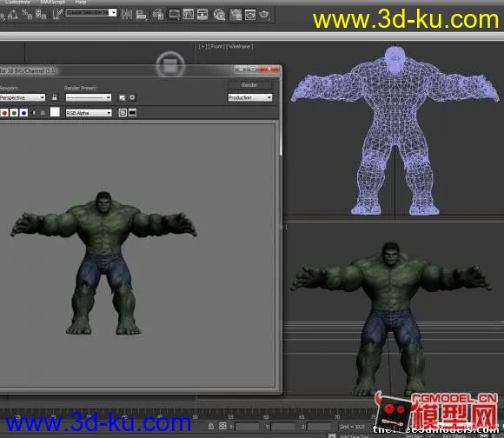The height and width of the screenshot is (438, 504).
Task: Open the Align tool in toolbar
Action: (x=141, y=15)
